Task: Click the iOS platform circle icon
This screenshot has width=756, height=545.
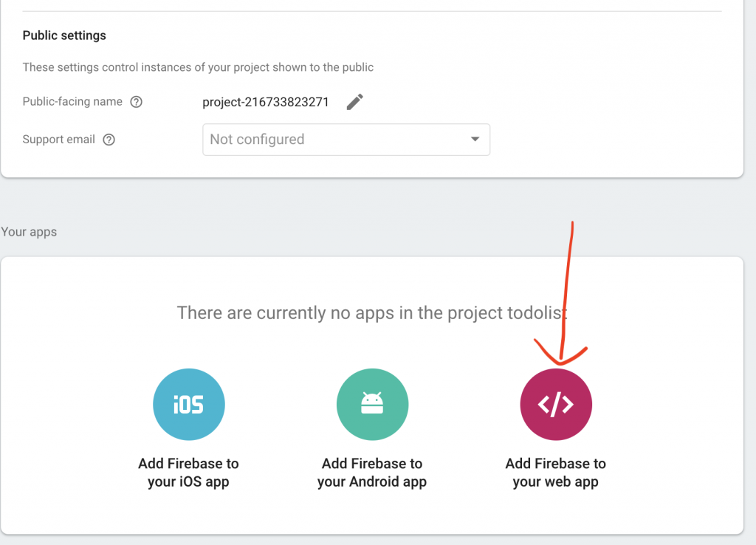Action: [x=188, y=404]
